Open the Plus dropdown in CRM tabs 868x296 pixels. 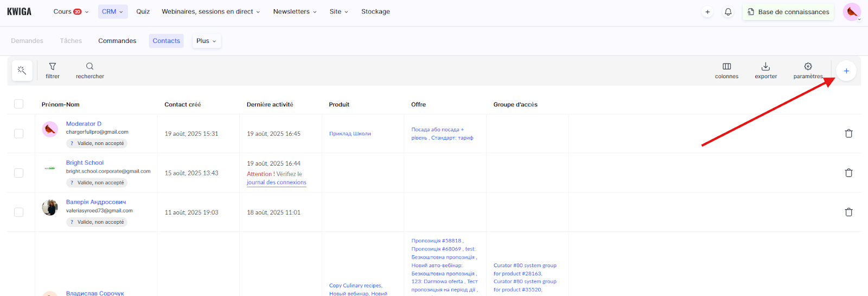[206, 41]
